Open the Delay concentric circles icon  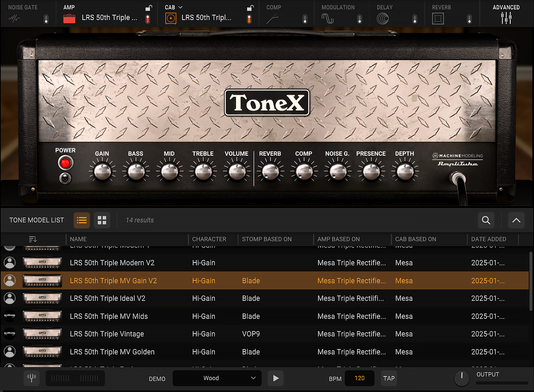(383, 18)
